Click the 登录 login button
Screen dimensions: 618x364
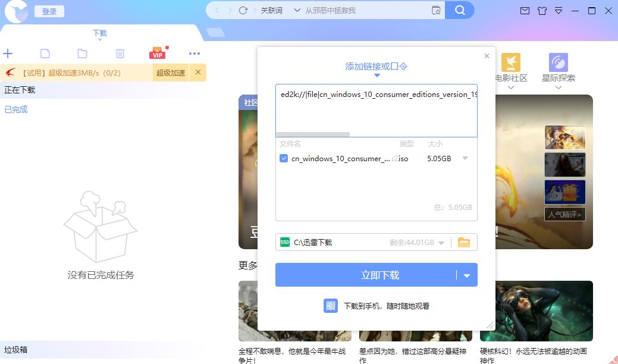pyautogui.click(x=49, y=11)
